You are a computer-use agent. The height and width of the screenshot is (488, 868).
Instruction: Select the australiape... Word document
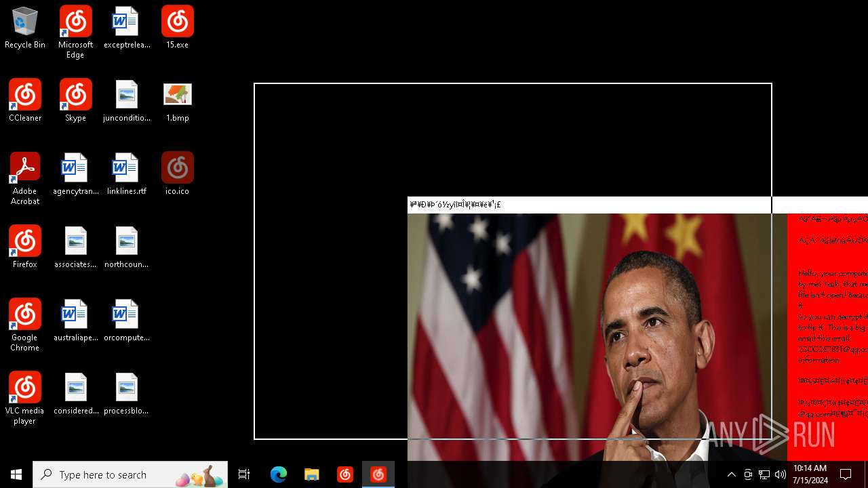point(75,321)
